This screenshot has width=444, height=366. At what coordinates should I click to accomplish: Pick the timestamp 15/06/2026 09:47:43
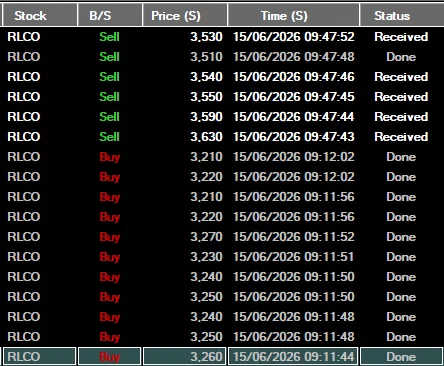point(294,137)
